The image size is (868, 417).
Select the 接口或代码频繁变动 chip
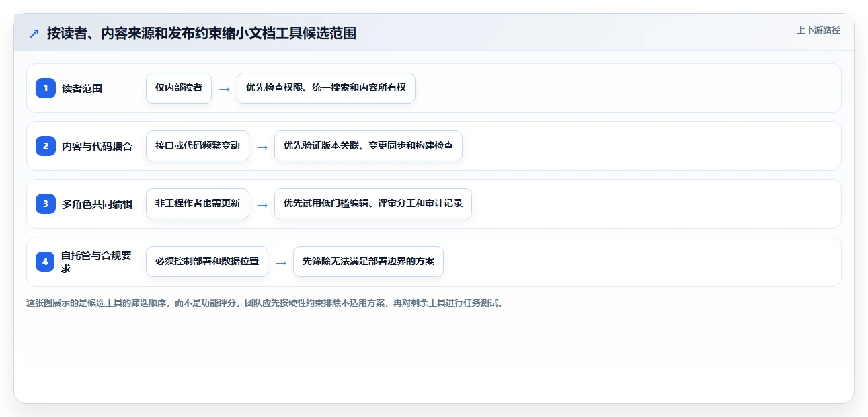198,146
